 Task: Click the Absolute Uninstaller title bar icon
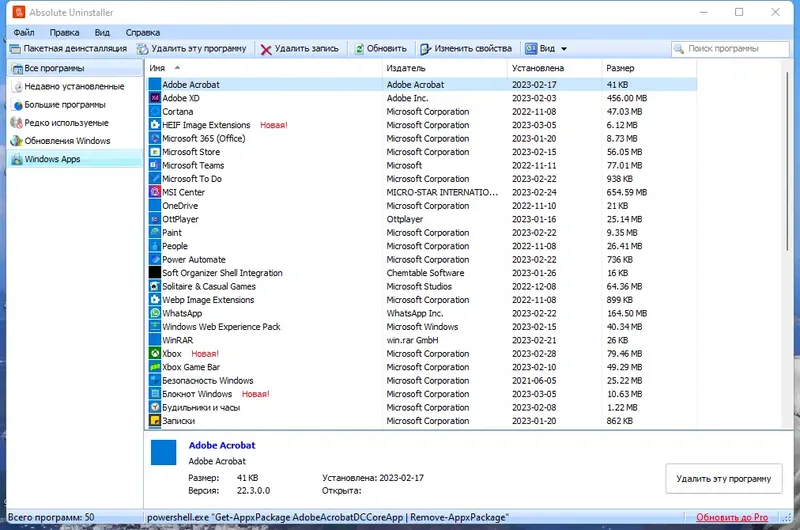pyautogui.click(x=19, y=12)
